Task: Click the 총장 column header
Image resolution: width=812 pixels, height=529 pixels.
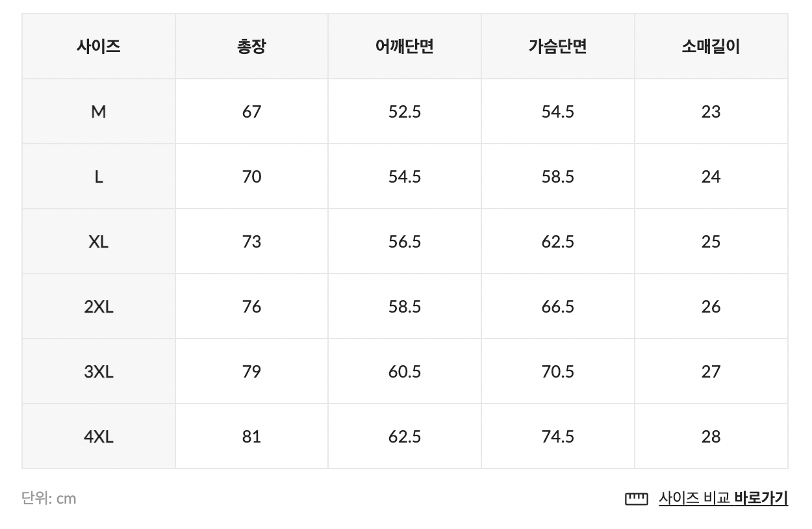Action: pos(251,47)
